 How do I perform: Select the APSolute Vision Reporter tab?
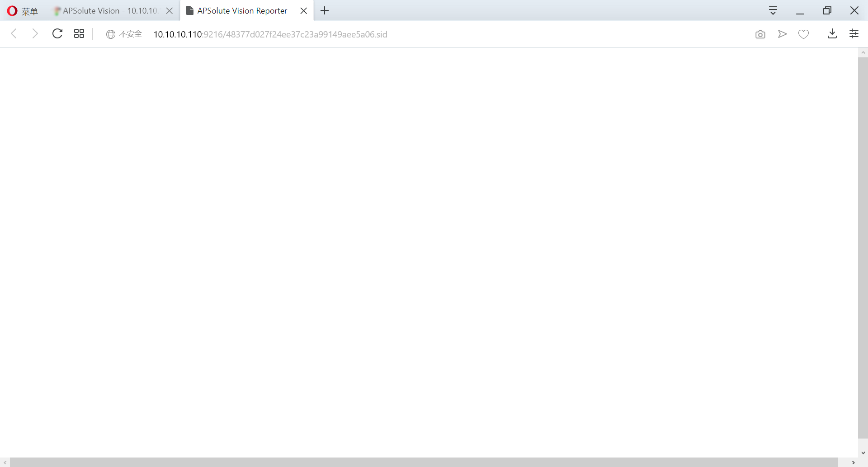[241, 11]
